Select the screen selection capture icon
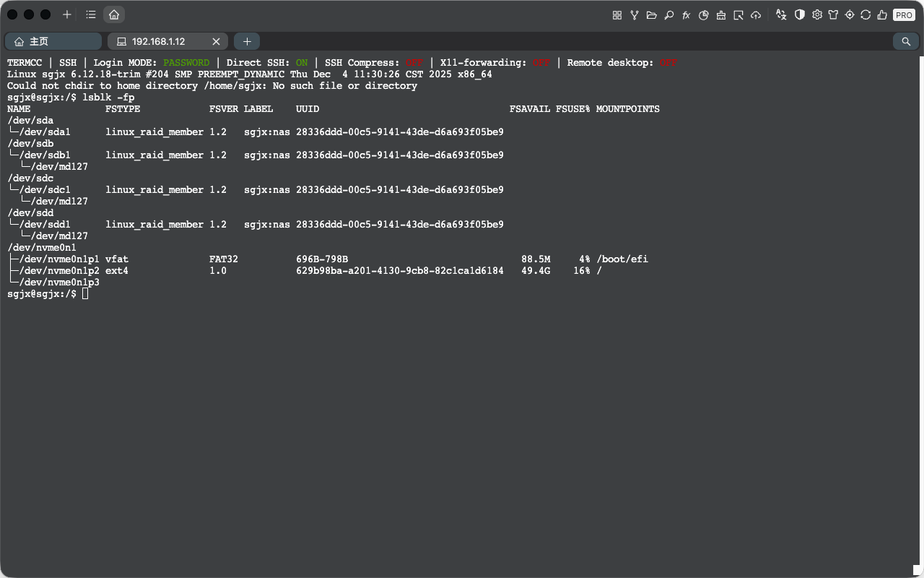 (x=738, y=14)
